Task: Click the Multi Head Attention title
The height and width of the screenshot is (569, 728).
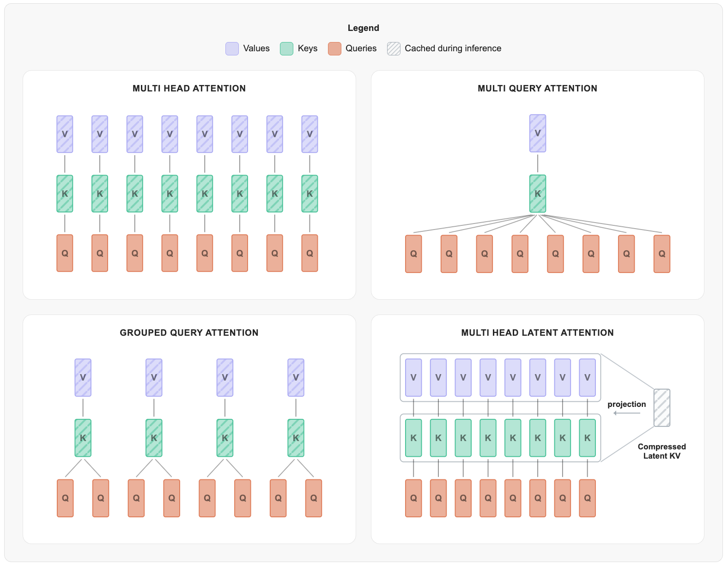Action: coord(189,88)
